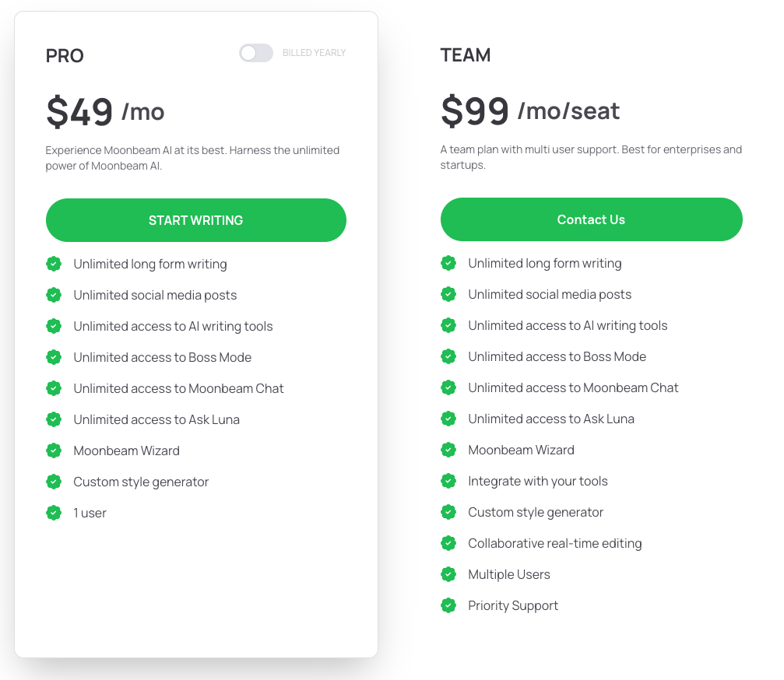Image resolution: width=784 pixels, height=680 pixels.
Task: Click the PRO plan heading
Action: [x=65, y=56]
